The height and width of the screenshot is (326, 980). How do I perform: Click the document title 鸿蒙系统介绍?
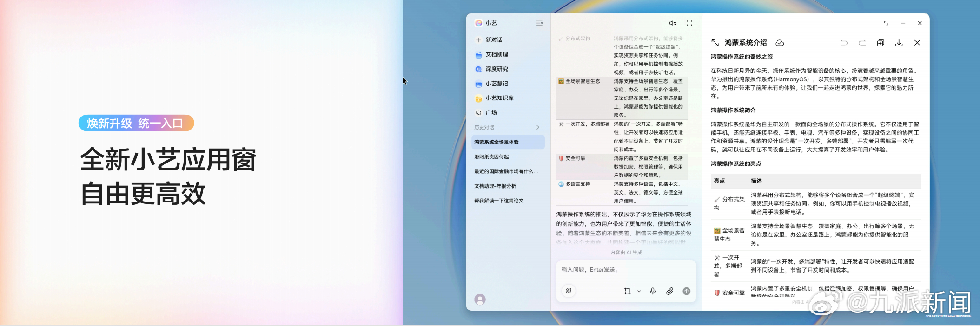pos(746,43)
